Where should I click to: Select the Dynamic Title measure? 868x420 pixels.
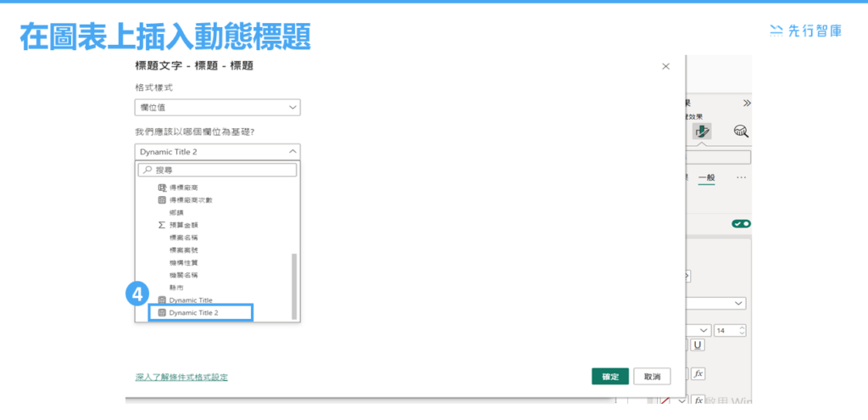coord(185,300)
